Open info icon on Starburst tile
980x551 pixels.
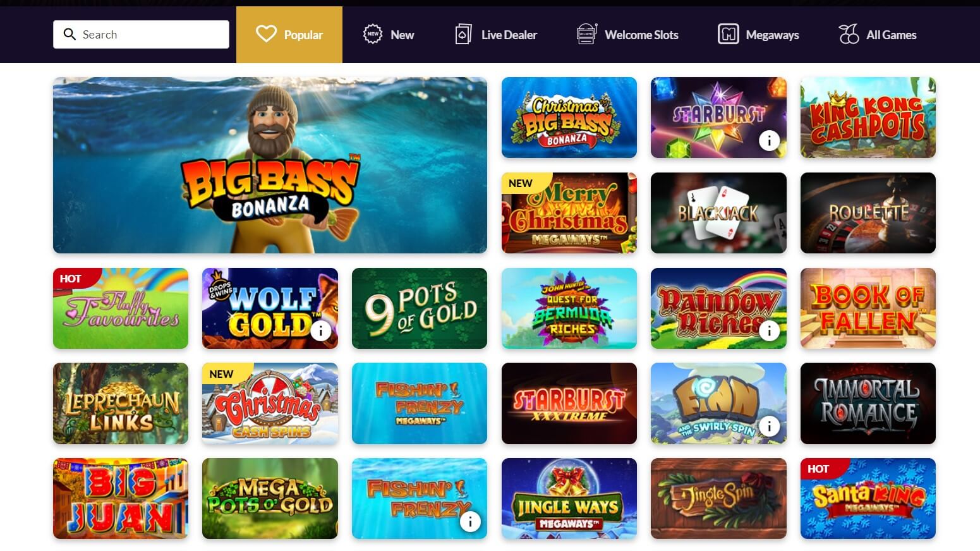point(769,140)
